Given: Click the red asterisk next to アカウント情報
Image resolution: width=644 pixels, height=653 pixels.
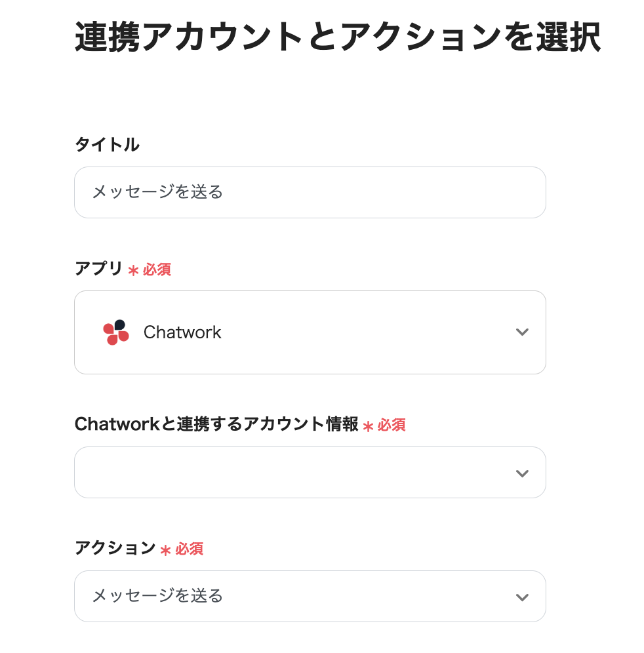Looking at the screenshot, I should coord(368,427).
